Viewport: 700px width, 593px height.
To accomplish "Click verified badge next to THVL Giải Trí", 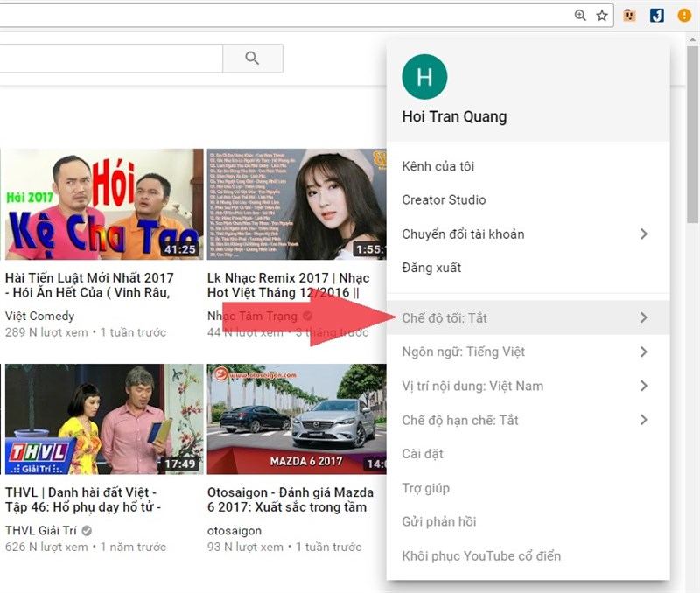I will (87, 530).
